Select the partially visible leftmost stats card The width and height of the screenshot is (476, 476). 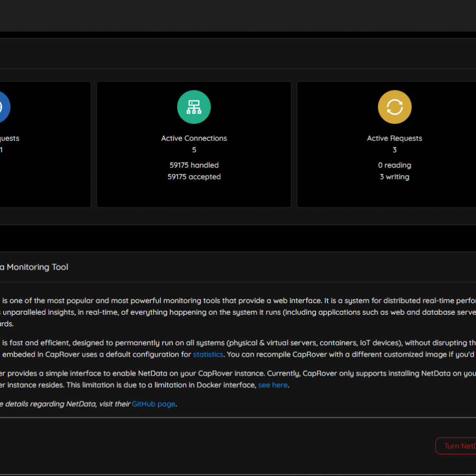pyautogui.click(x=45, y=144)
